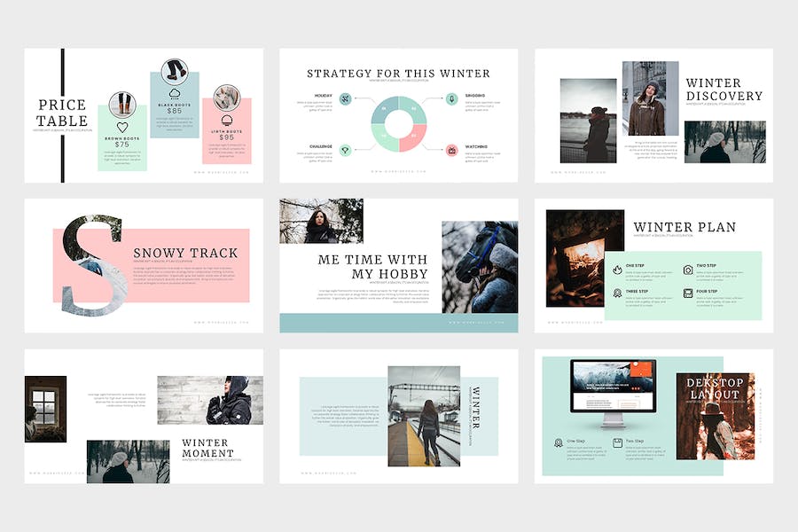Select the brown boots circular photo
Screen dimensions: 798x532
click(121, 104)
